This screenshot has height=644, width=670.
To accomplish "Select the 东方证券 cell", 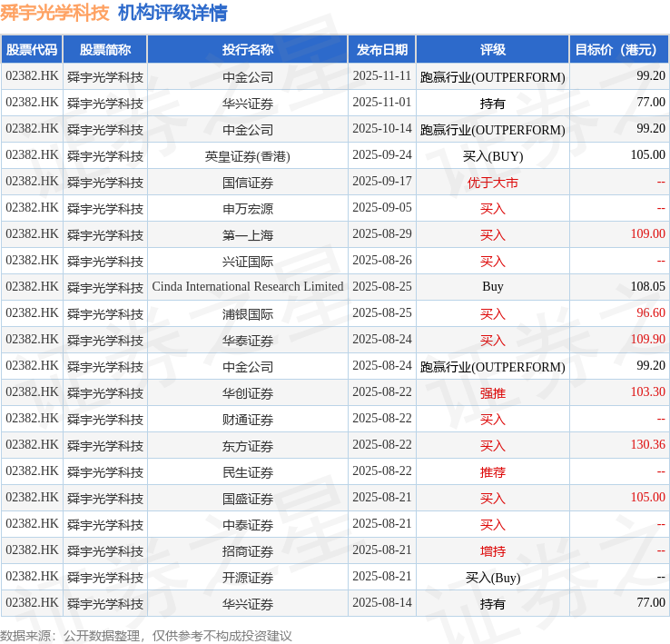I will (x=248, y=446).
